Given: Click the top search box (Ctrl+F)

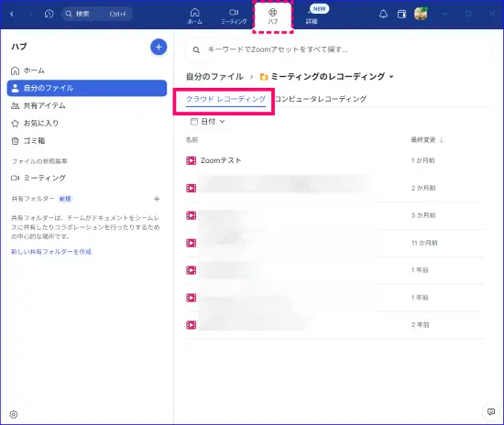Looking at the screenshot, I should click(97, 14).
